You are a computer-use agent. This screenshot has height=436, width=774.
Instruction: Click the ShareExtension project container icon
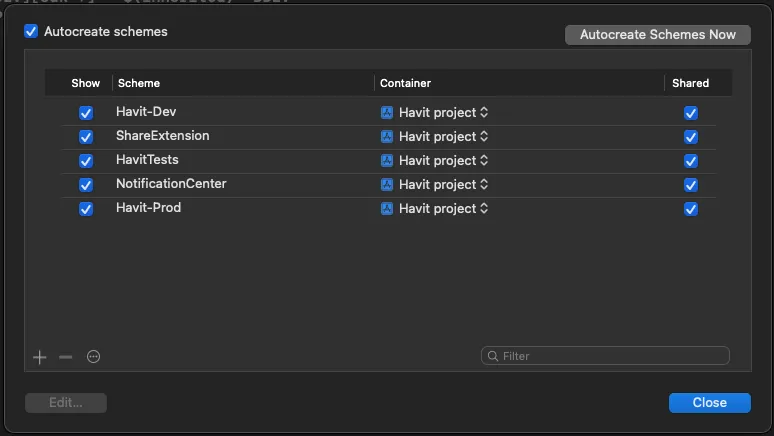point(387,137)
